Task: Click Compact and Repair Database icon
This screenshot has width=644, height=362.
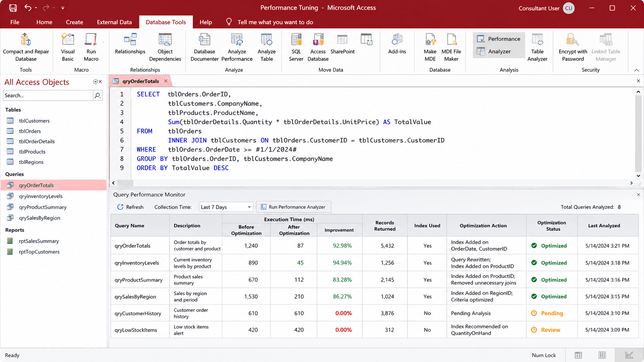Action: pos(26,40)
